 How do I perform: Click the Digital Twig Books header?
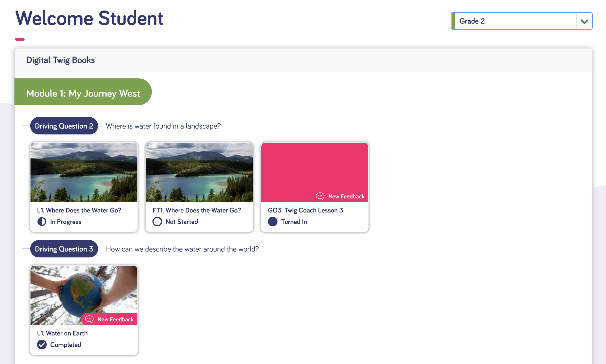[61, 60]
